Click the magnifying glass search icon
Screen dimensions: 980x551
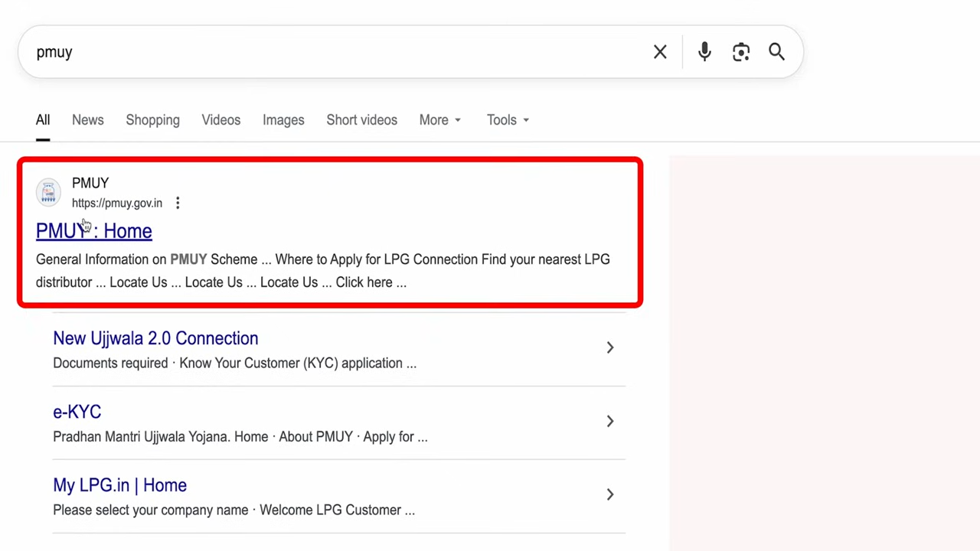(776, 52)
